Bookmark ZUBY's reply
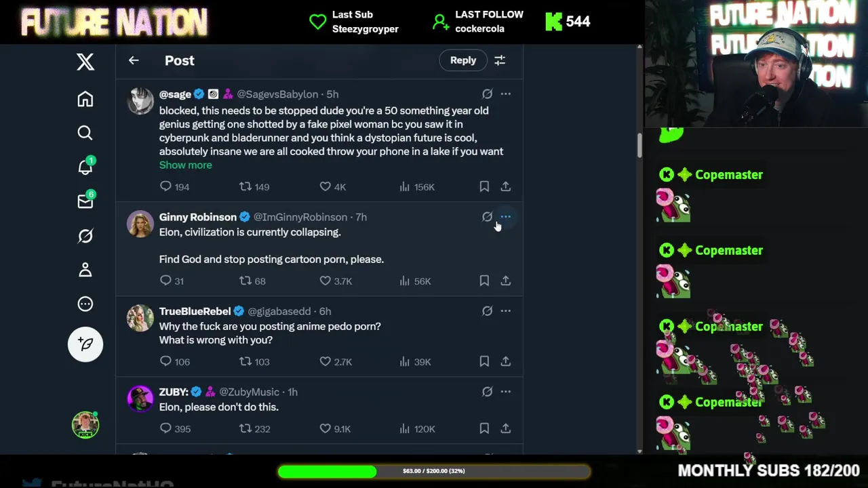The image size is (868, 488). (x=484, y=428)
